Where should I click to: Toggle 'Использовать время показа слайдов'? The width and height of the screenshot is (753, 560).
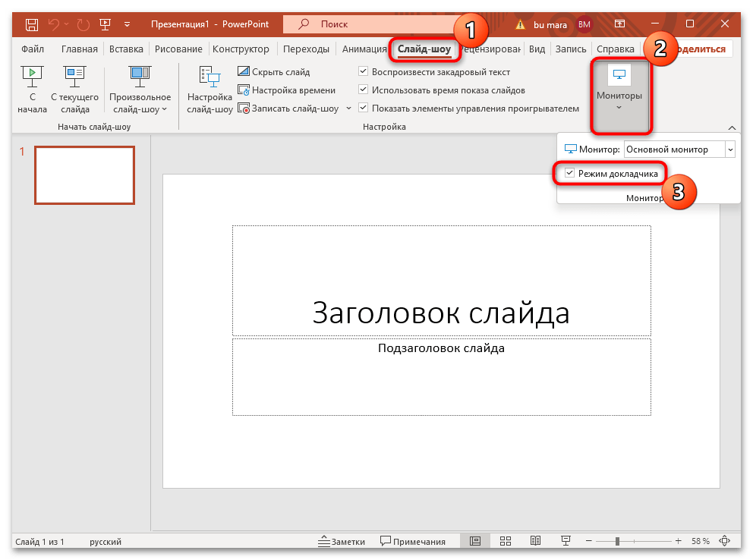coord(364,90)
